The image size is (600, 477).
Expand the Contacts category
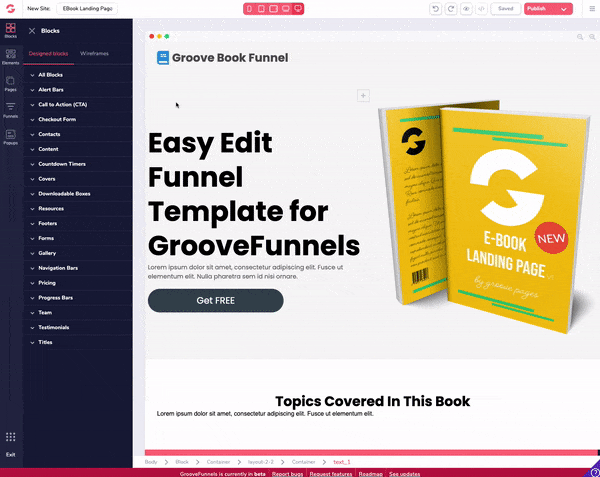[x=78, y=134]
